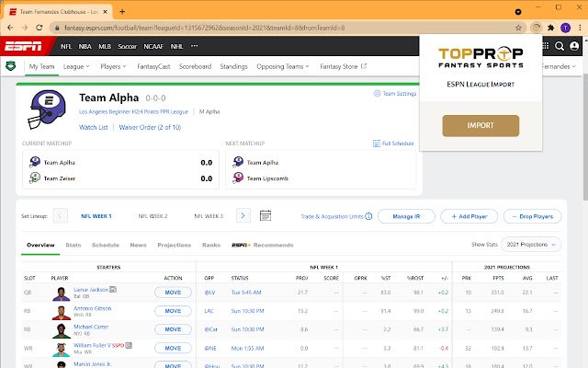
Task: Click the ESPN logo in header
Action: (23, 46)
